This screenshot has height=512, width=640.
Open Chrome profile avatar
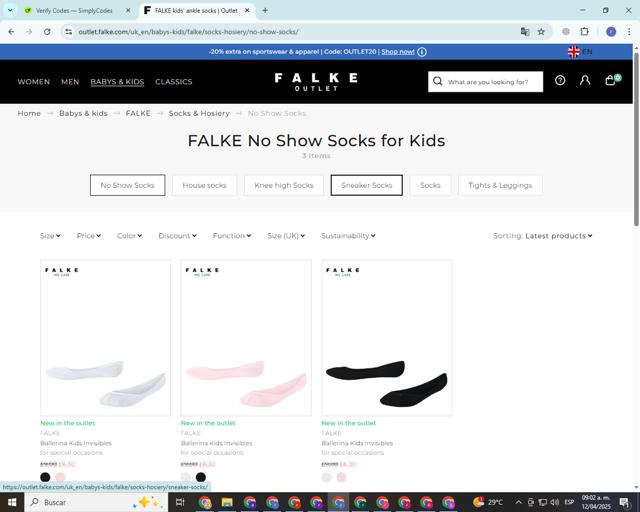point(611,31)
